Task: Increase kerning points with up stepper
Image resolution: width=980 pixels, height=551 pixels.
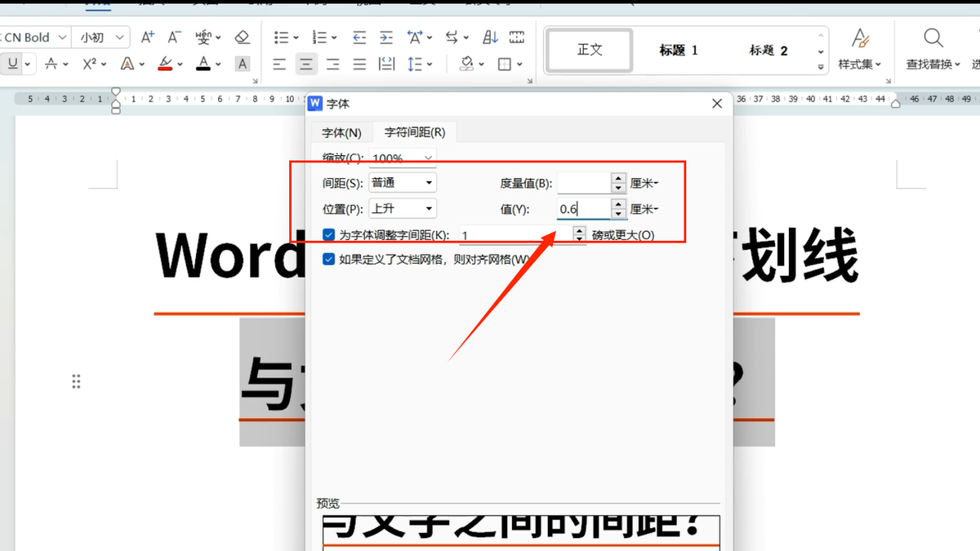Action: (x=579, y=230)
